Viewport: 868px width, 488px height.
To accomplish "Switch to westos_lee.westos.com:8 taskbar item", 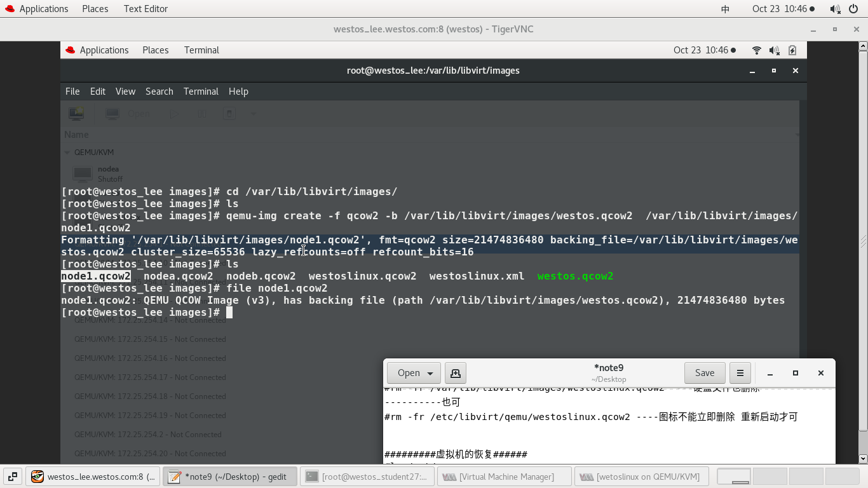I will pyautogui.click(x=93, y=477).
